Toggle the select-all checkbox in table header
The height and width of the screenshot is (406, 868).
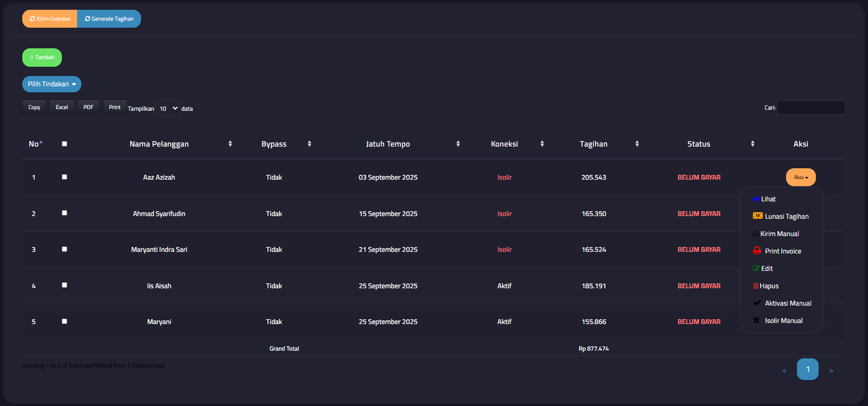click(65, 144)
